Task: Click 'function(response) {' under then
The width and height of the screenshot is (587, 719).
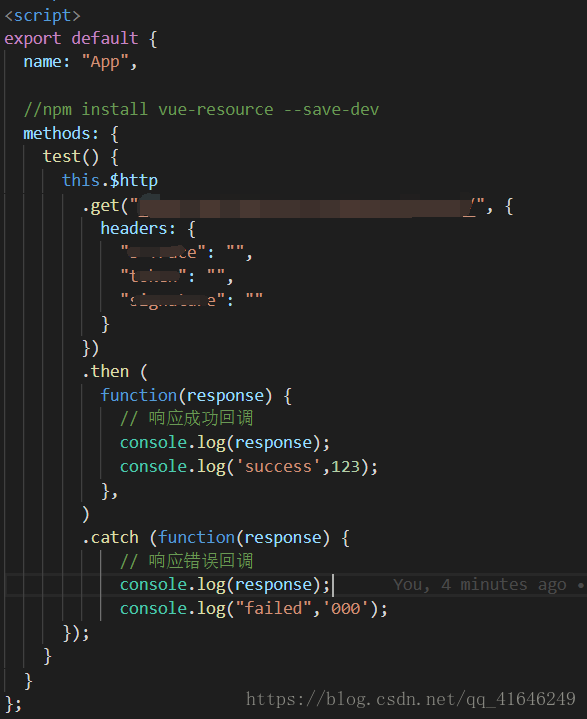Action: 196,395
